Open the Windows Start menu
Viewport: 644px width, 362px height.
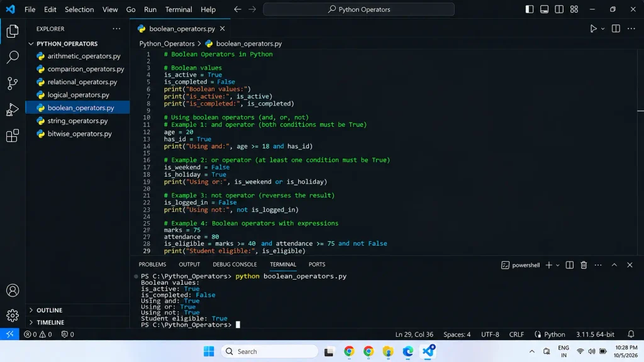click(209, 351)
